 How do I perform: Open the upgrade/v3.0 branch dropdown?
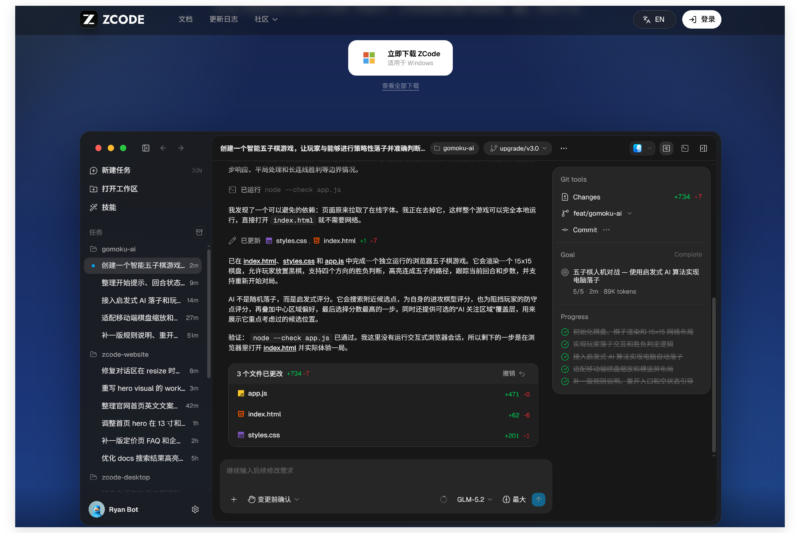pyautogui.click(x=518, y=148)
